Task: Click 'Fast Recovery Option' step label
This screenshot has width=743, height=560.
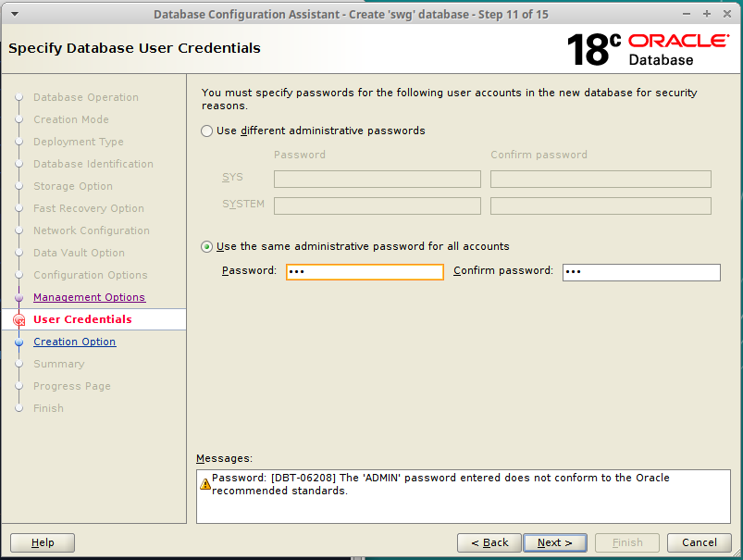Action: click(89, 208)
